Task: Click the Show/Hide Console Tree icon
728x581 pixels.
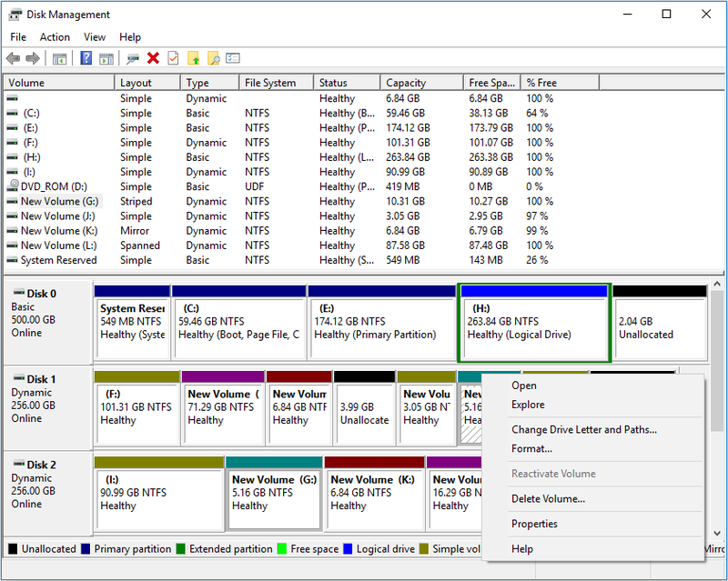Action: [59, 58]
